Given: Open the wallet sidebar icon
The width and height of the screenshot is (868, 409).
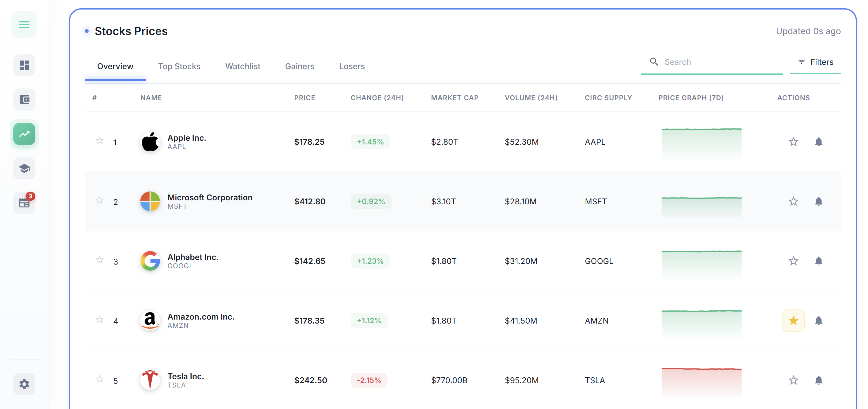Looking at the screenshot, I should (24, 100).
